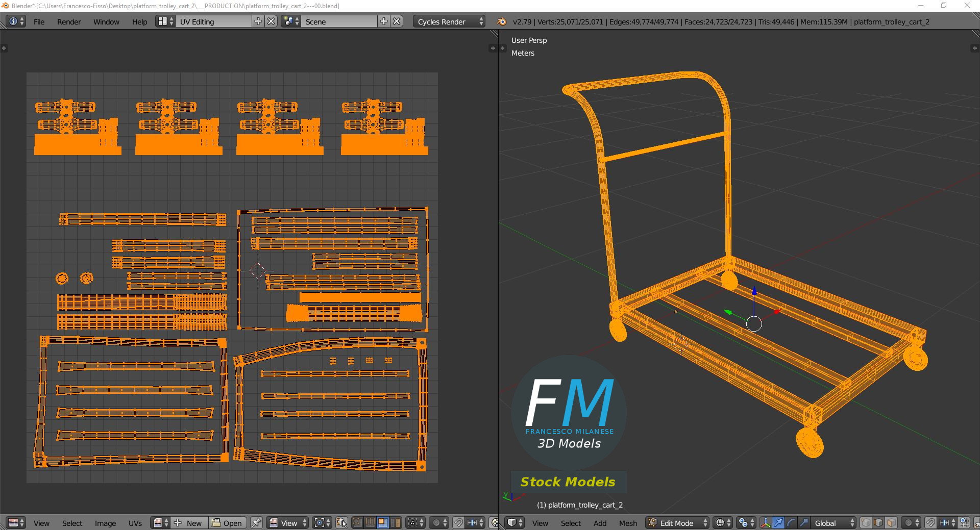Select UV vertex selection mode

coord(357,523)
